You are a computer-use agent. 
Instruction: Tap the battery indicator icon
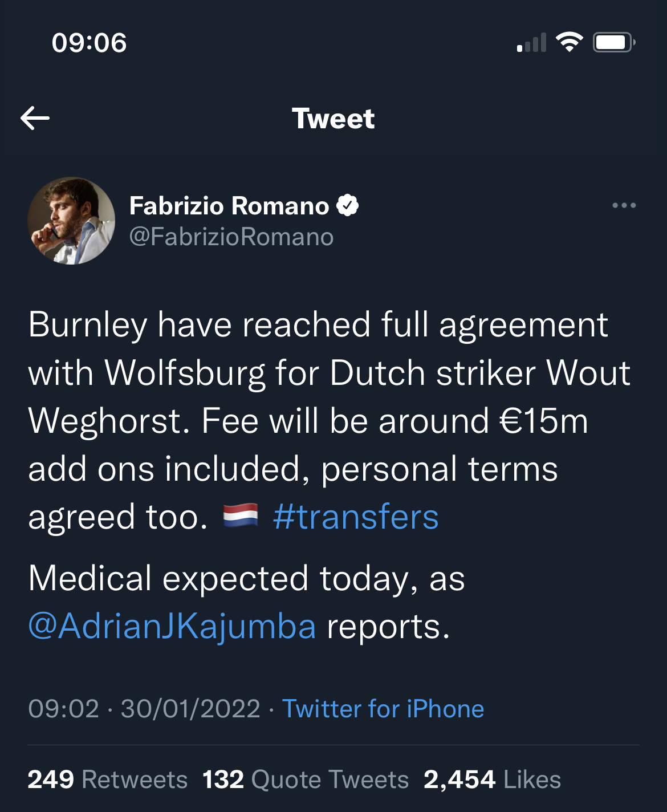pos(614,42)
